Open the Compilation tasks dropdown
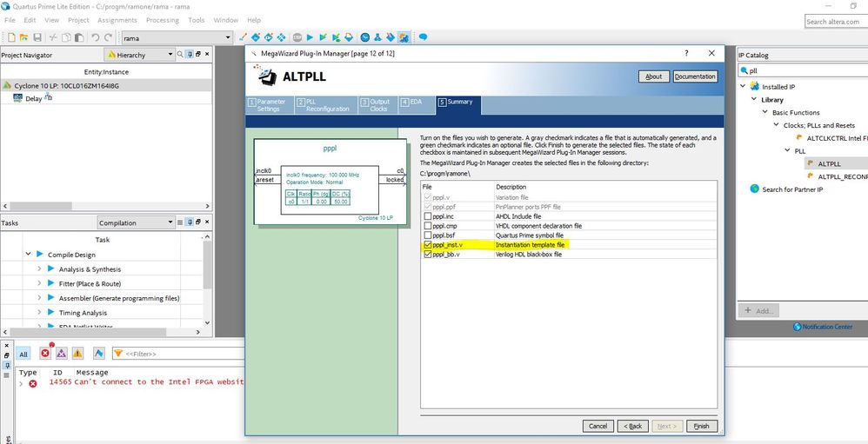Viewport: 868px width, 444px height. (137, 222)
